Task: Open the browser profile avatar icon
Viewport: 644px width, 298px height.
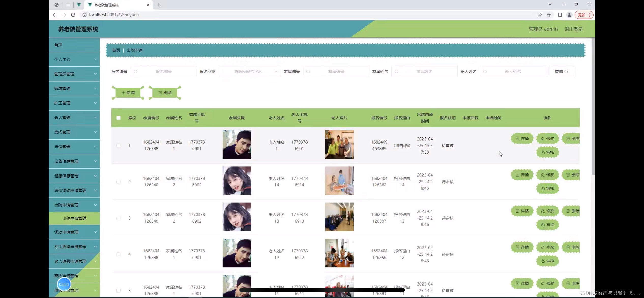Action: click(569, 15)
